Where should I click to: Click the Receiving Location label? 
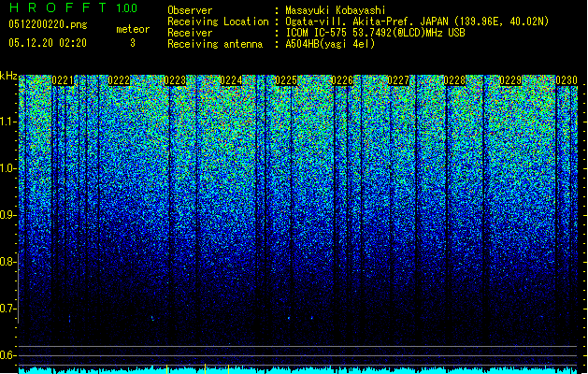coord(218,22)
